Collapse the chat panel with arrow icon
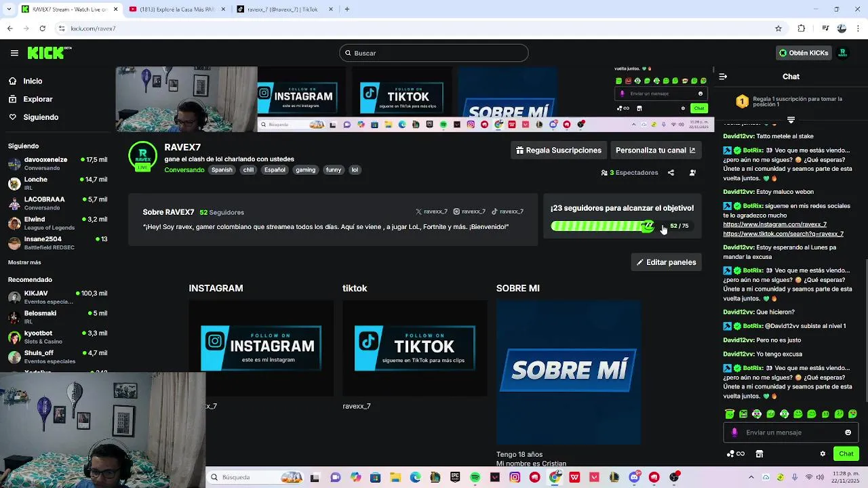Viewport: 868px width, 488px height. pos(723,77)
